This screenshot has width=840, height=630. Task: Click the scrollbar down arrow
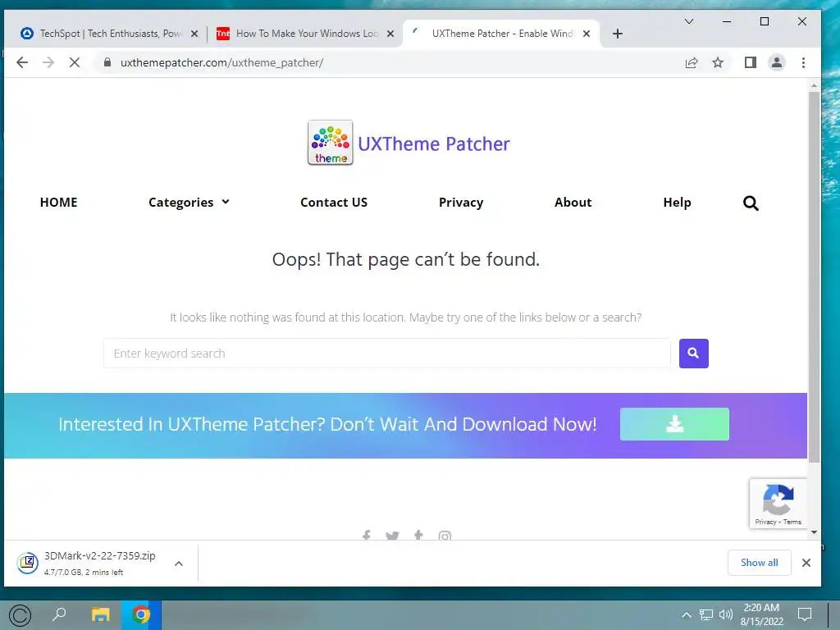(x=815, y=532)
